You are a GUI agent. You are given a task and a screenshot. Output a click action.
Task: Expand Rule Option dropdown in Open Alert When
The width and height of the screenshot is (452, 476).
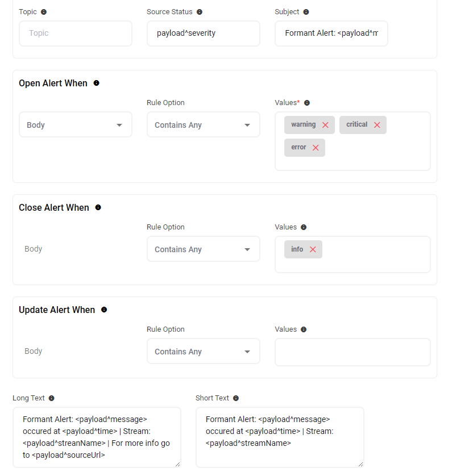pos(203,125)
